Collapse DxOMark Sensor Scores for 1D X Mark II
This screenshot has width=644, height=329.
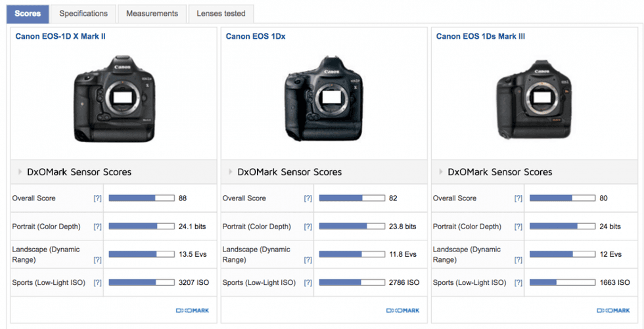(20, 172)
